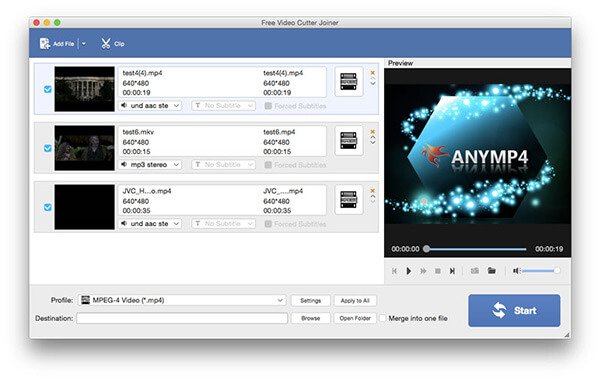Viewport: 600px width, 380px height.
Task: Click the test4(4).mp4 source file name
Action: [142, 73]
